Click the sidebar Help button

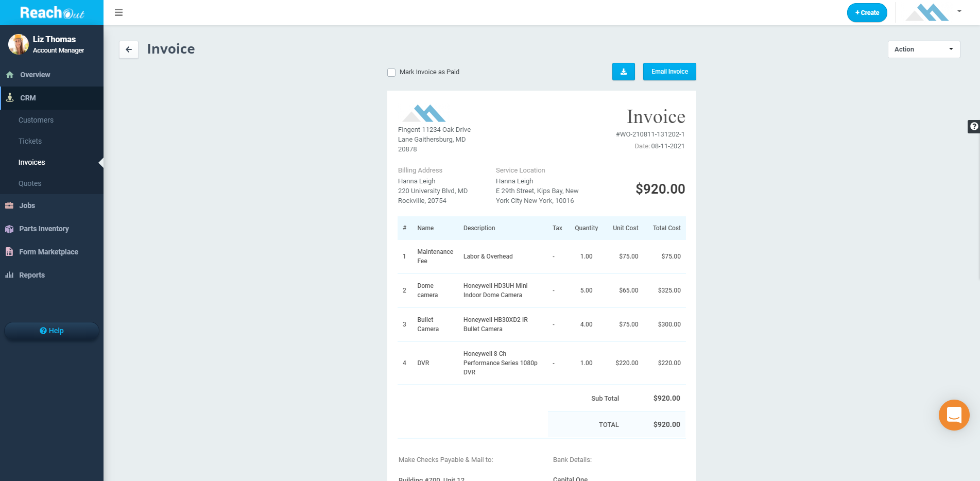point(51,331)
